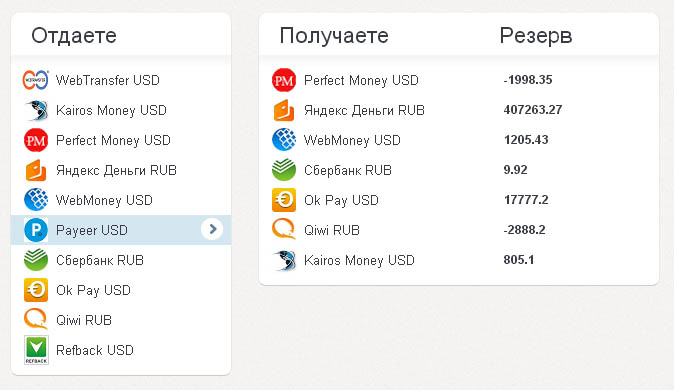This screenshot has height=390, width=674.
Task: Click the blue WebMoney globe icon in Получаете
Action: pos(284,140)
